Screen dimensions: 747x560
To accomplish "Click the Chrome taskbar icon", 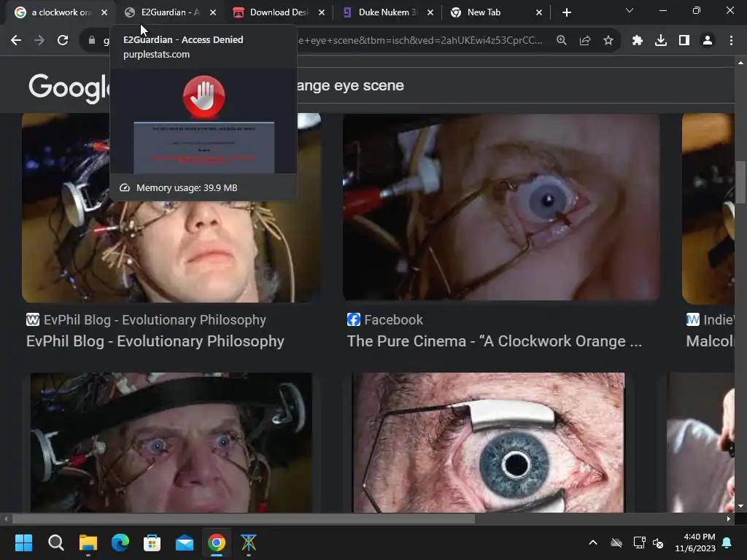I will click(216, 542).
